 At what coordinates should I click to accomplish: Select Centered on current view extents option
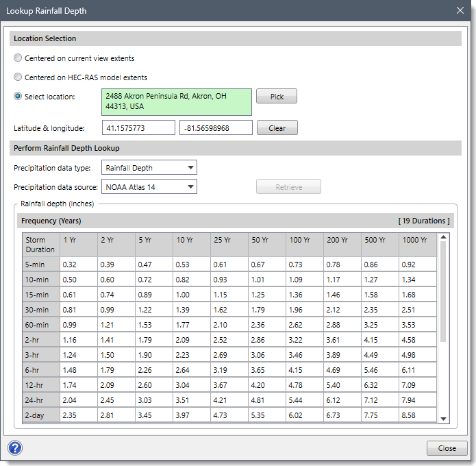18,58
